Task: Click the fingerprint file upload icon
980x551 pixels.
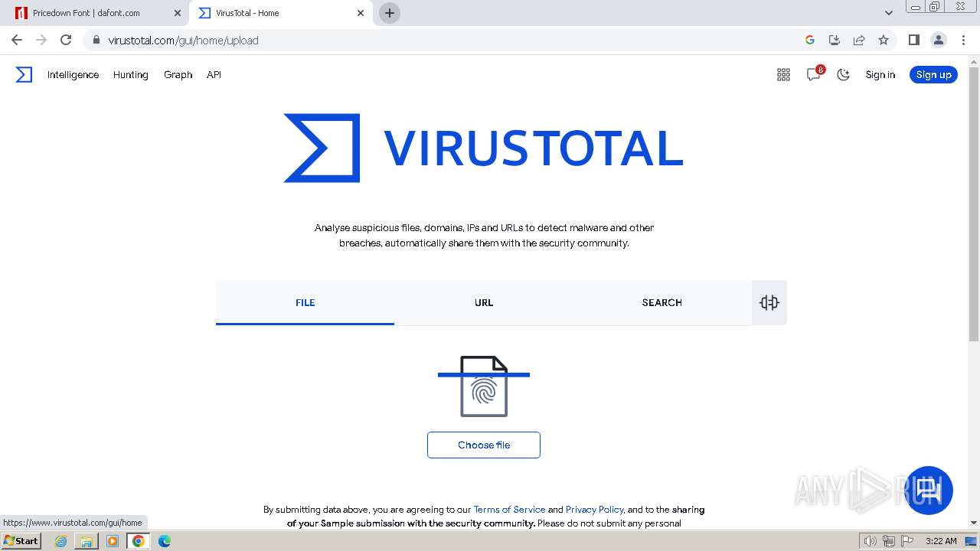Action: click(484, 386)
